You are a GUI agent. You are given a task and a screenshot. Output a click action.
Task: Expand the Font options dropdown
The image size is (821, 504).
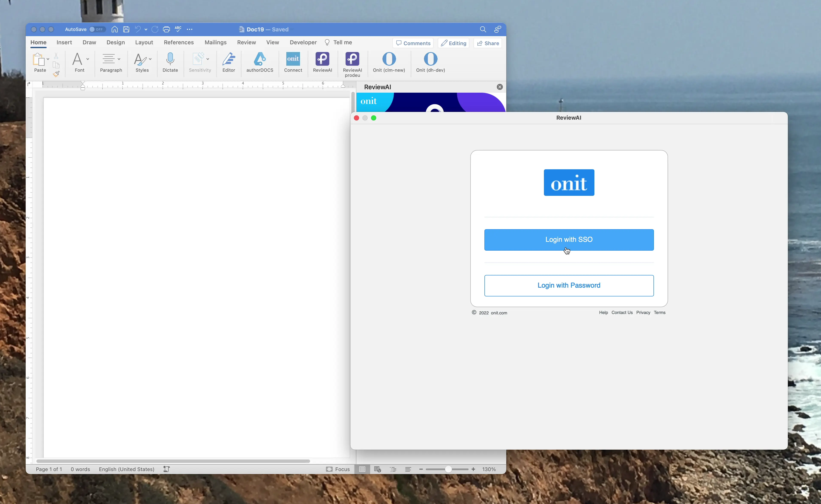pos(88,59)
